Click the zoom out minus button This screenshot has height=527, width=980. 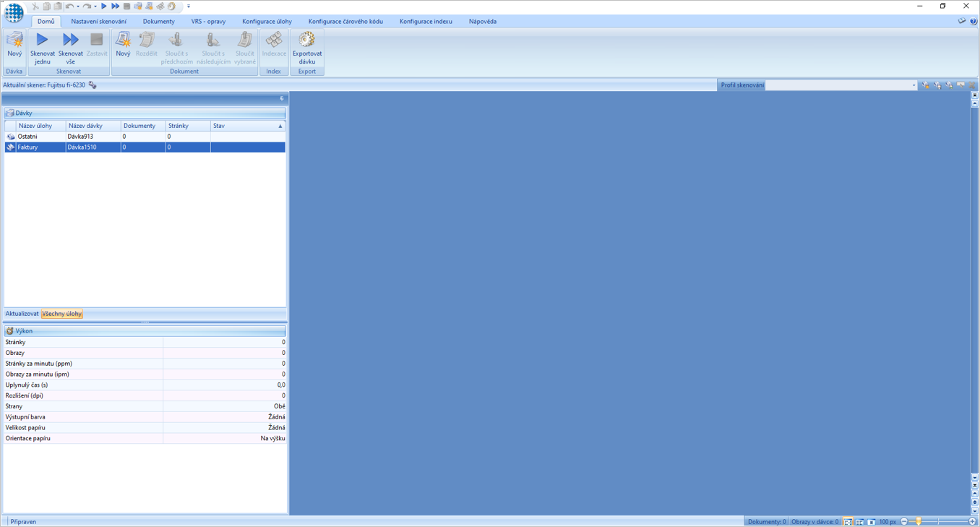(904, 522)
